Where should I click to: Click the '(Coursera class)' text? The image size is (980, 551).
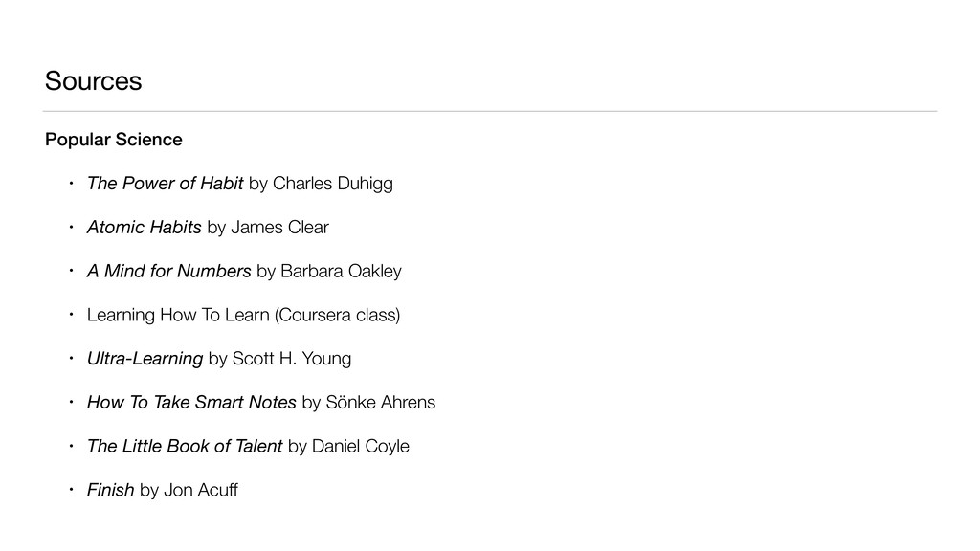(x=337, y=315)
